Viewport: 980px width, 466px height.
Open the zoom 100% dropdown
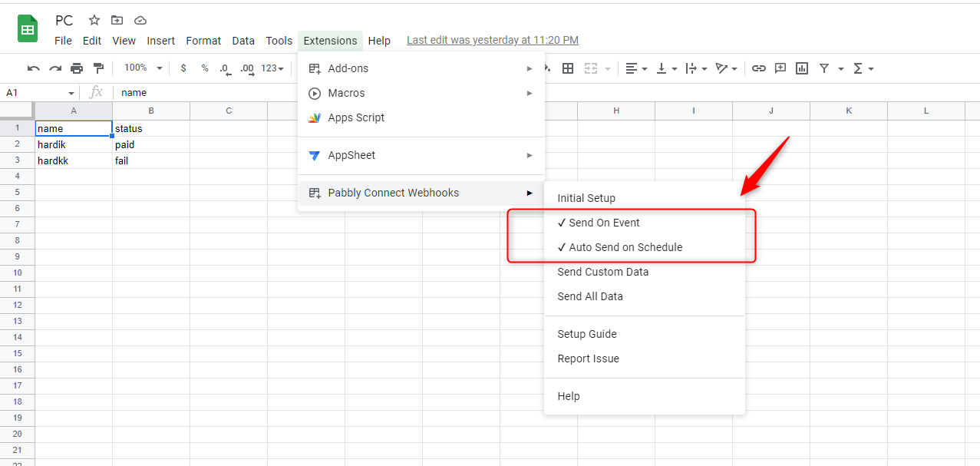coord(144,68)
